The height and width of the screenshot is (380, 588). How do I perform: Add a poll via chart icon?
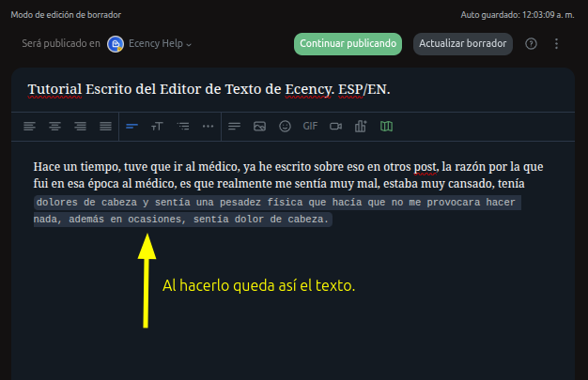pyautogui.click(x=361, y=127)
